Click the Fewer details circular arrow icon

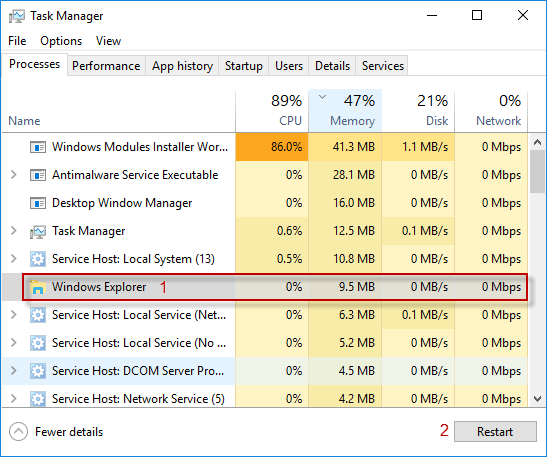click(x=18, y=432)
